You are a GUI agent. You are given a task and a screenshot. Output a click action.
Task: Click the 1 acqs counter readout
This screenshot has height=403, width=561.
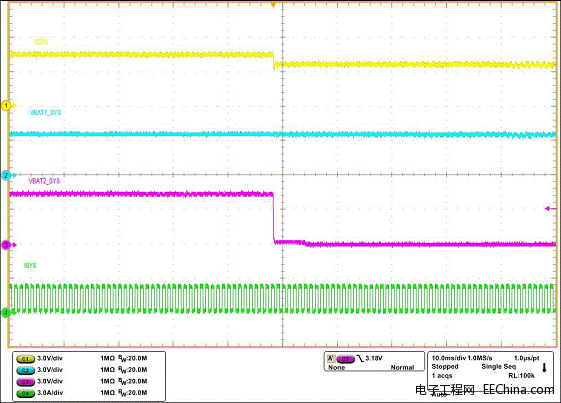442,375
